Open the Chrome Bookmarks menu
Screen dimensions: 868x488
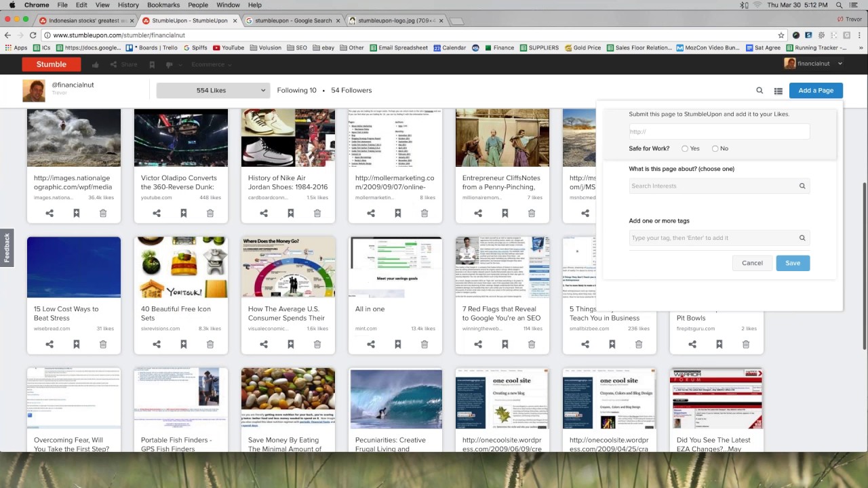pos(163,5)
